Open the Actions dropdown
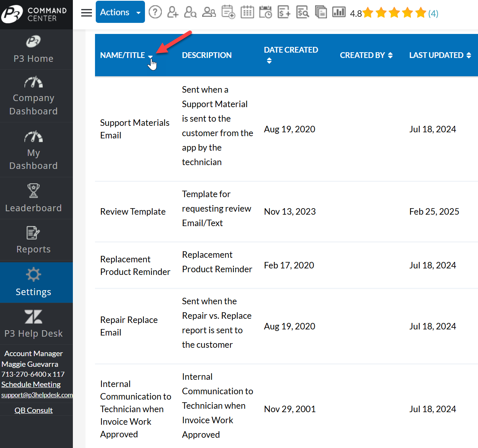478x448 pixels. tap(120, 12)
